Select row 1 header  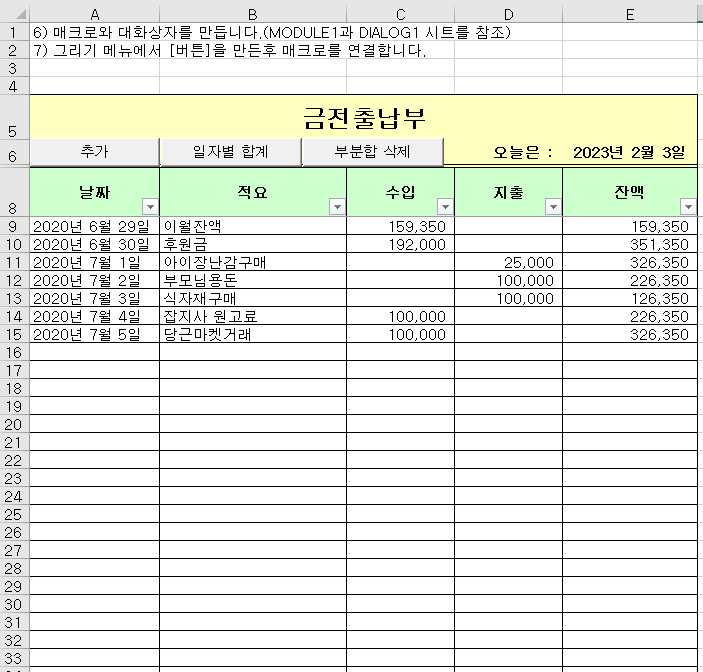tap(14, 32)
